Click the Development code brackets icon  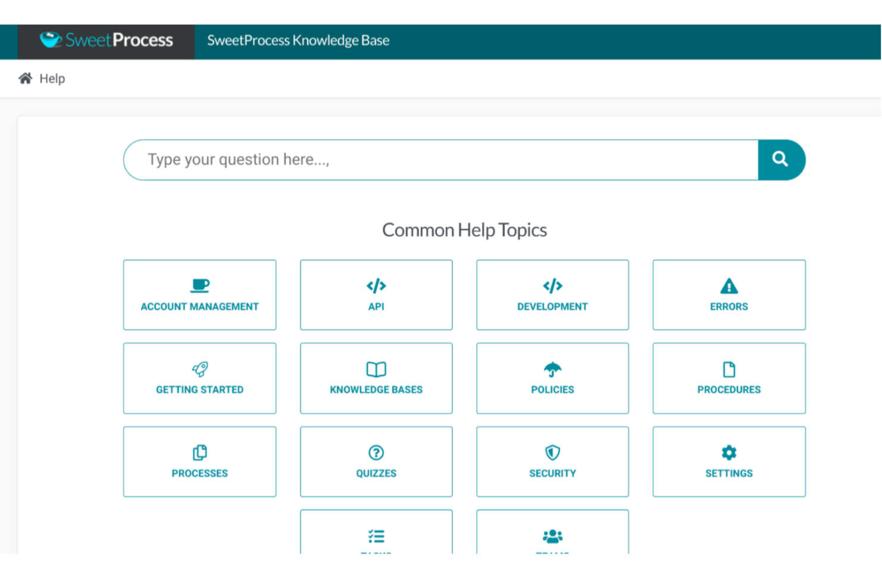[x=552, y=285]
